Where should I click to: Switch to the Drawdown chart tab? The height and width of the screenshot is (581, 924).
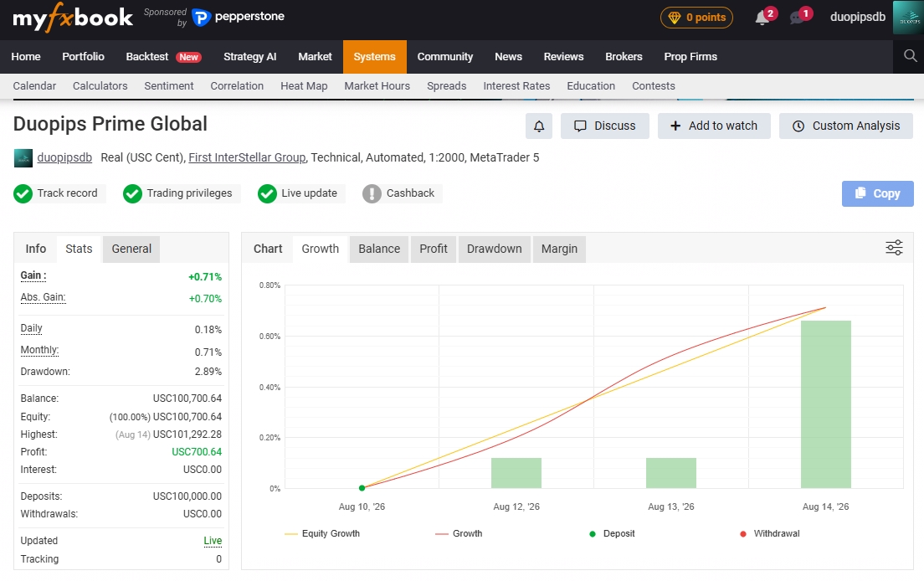494,249
